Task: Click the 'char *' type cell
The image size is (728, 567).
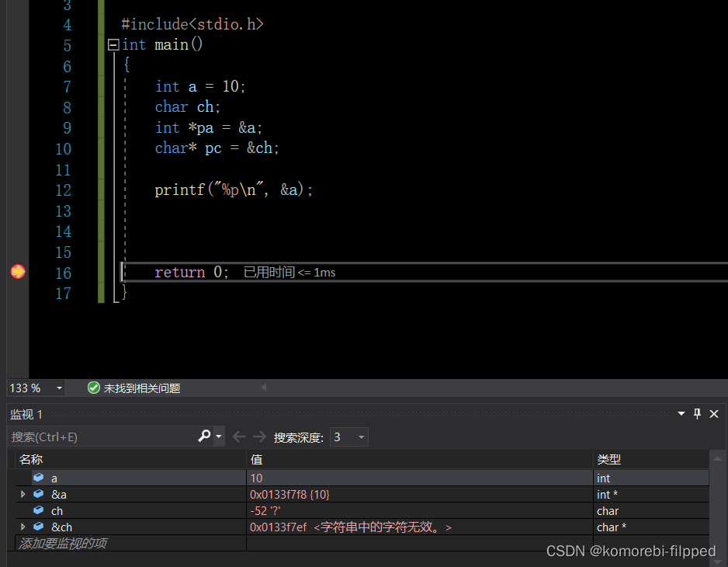Action: [x=612, y=527]
